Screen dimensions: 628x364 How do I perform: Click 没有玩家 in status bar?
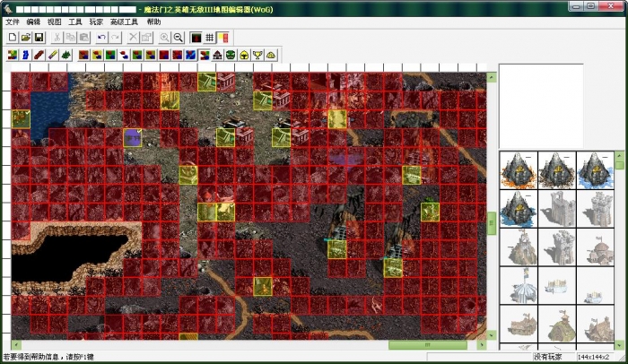tap(547, 357)
